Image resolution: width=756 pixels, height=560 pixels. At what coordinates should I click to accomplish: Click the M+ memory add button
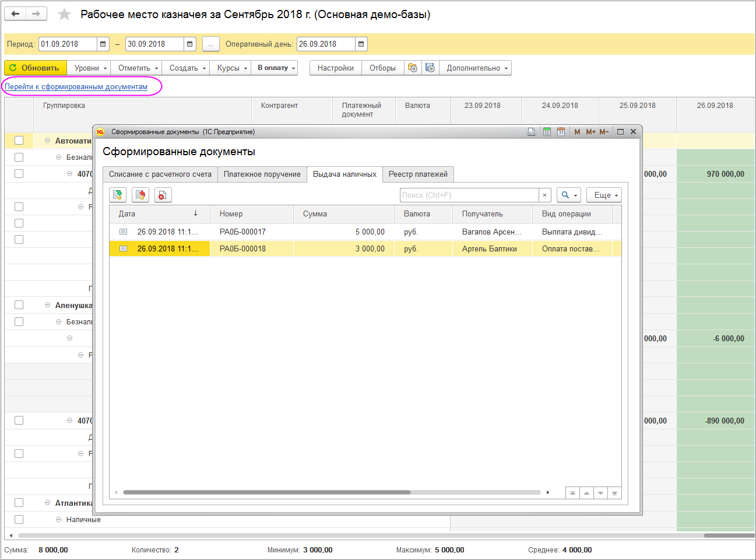point(590,132)
